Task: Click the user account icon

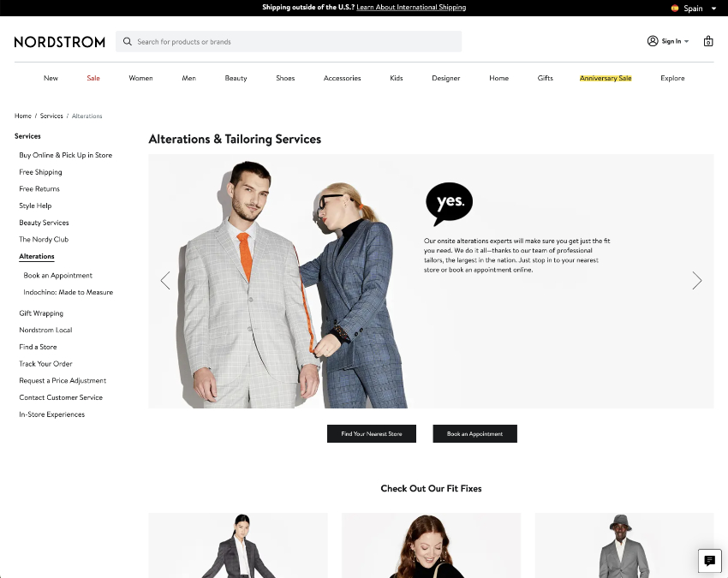Action: click(x=653, y=41)
